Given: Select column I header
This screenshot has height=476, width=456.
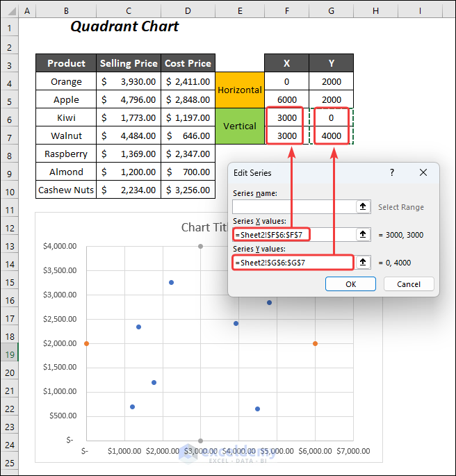Looking at the screenshot, I should coord(420,11).
